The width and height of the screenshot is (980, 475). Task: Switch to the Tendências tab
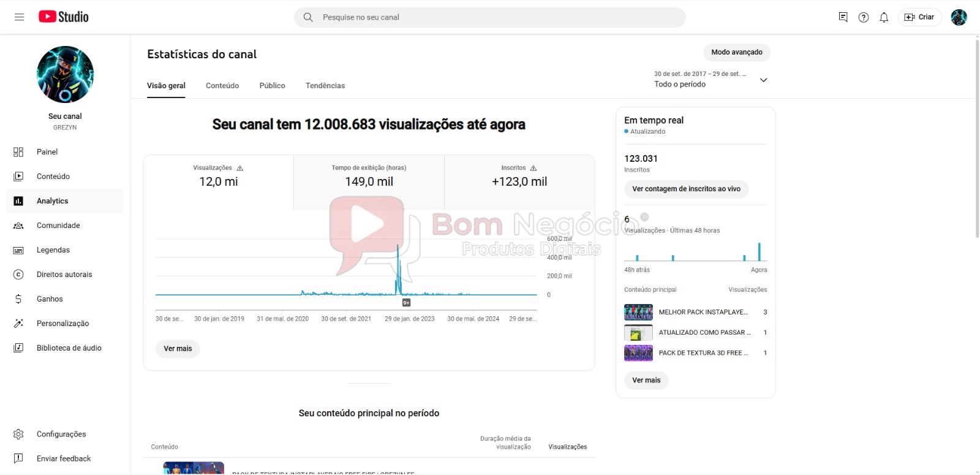tap(325, 86)
